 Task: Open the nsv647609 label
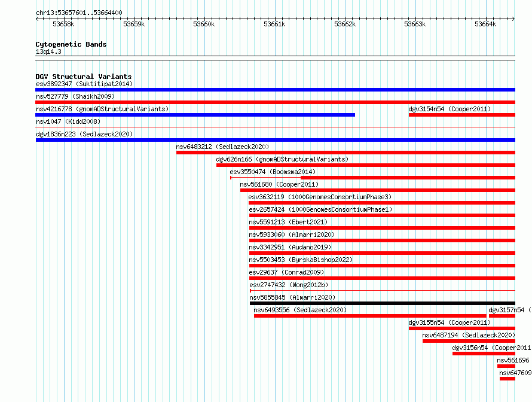[x=515, y=373]
